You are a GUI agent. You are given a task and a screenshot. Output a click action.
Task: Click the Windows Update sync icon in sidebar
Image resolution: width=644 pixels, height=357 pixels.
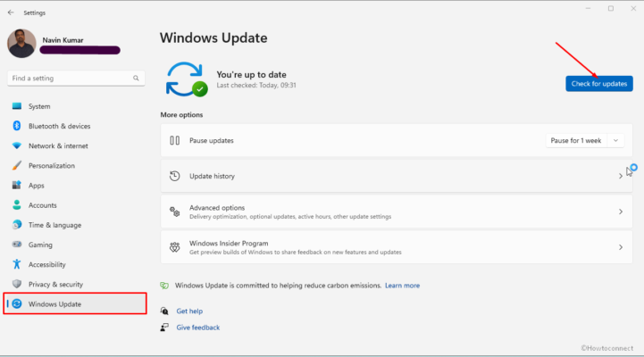pyautogui.click(x=17, y=303)
